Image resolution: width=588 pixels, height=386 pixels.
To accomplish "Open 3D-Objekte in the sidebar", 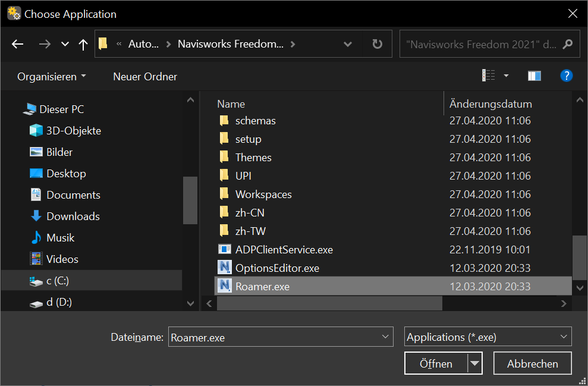I will click(x=65, y=130).
